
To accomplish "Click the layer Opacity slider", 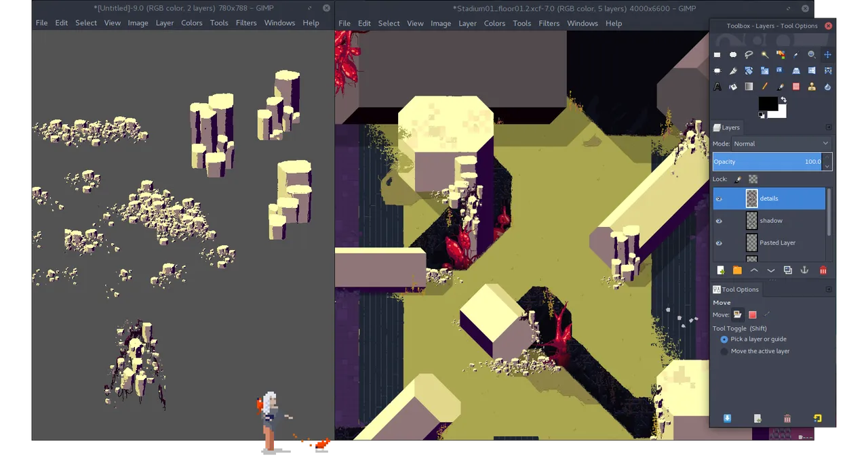I will point(768,162).
